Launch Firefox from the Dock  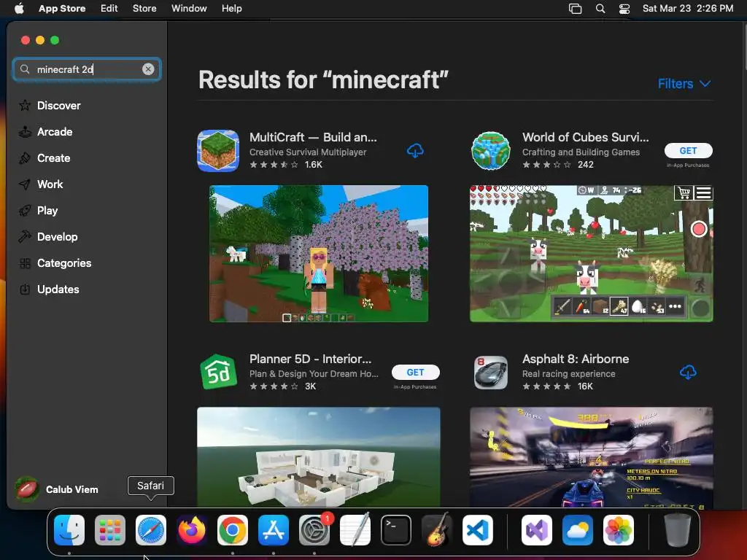pyautogui.click(x=192, y=530)
